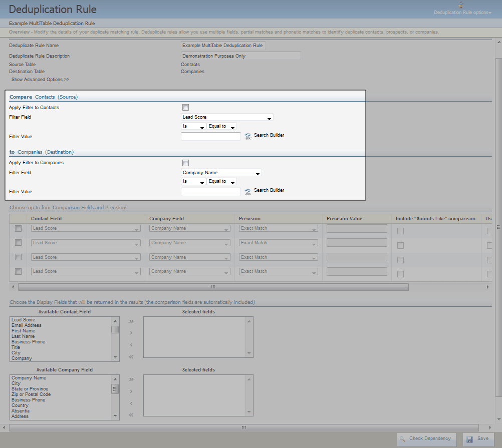Click the magnifier icon on Check Dependency
The height and width of the screenshot is (448, 502).
(x=402, y=438)
